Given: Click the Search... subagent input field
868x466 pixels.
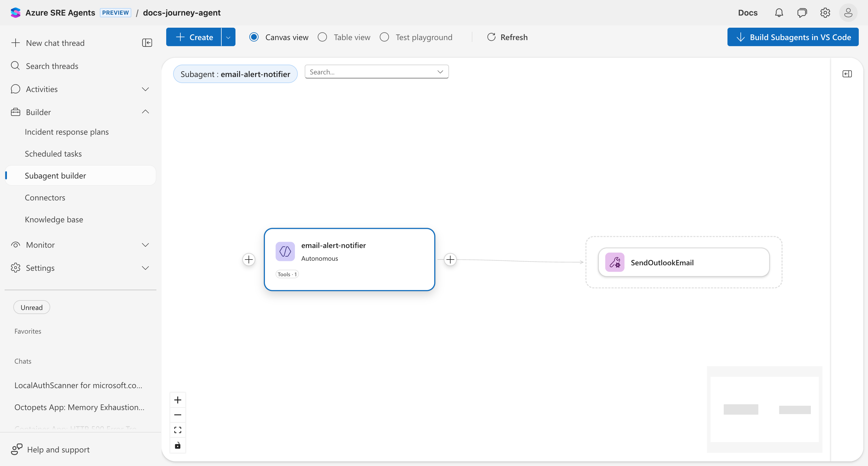Looking at the screenshot, I should (376, 72).
